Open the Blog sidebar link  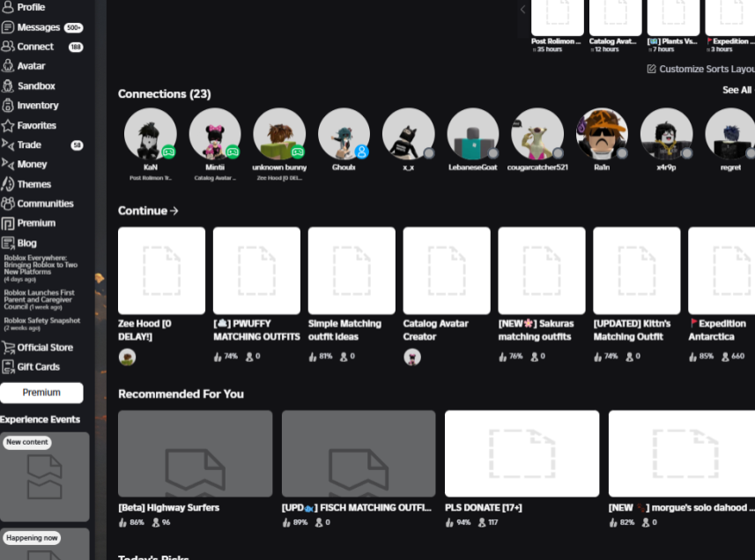click(19, 243)
